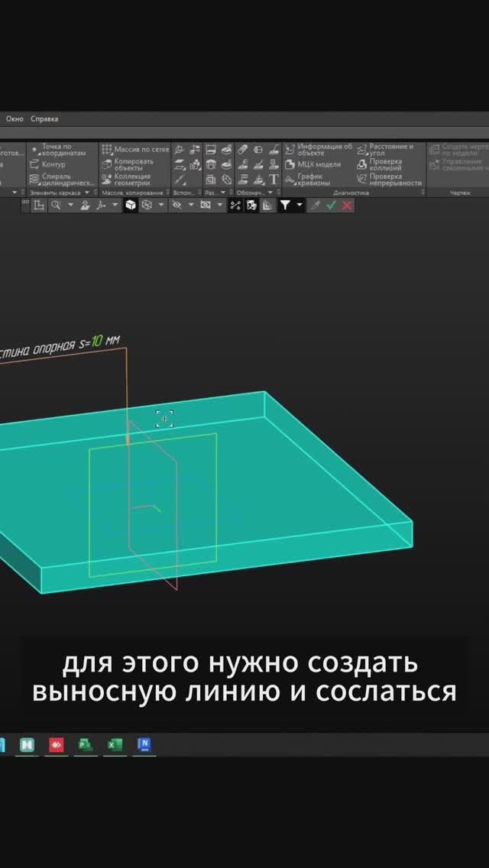Open Информация об объекте
The width and height of the screenshot is (489, 868).
tap(319, 150)
